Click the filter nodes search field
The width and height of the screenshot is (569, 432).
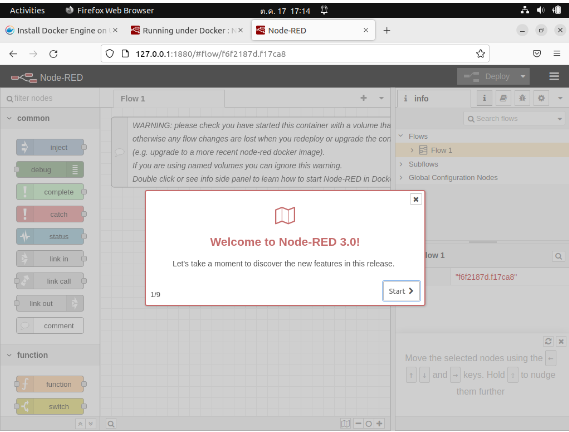50,98
